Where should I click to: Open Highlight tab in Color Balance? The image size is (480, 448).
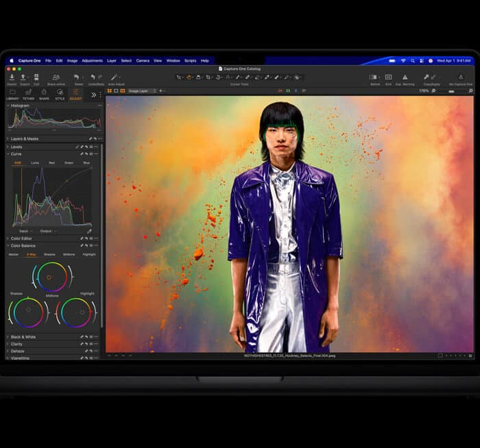coord(89,254)
